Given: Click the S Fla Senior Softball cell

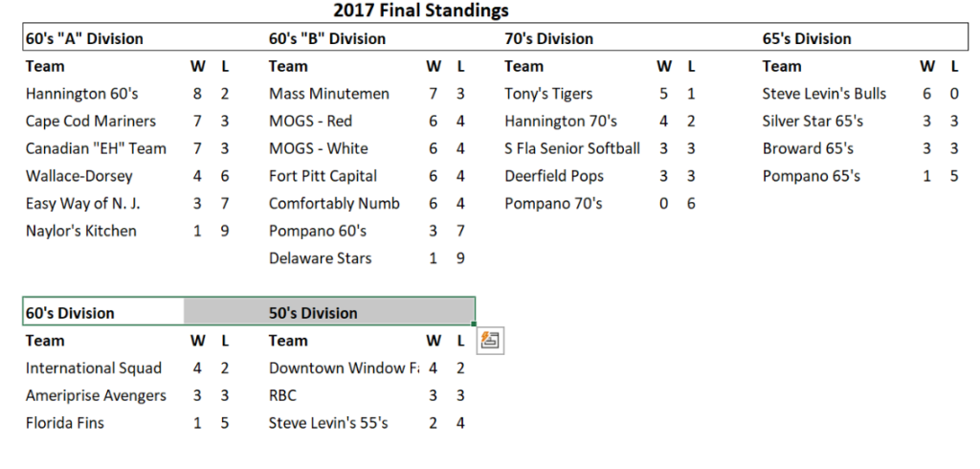Looking at the screenshot, I should (x=572, y=148).
